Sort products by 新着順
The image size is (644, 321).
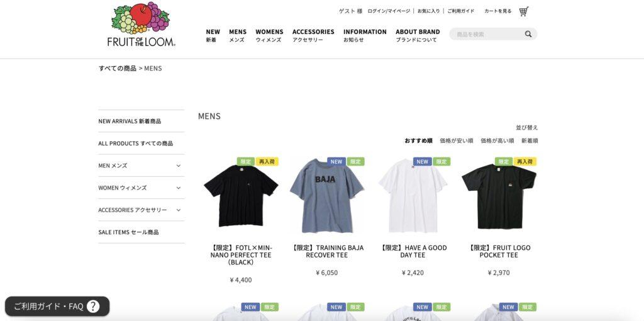[x=530, y=140]
